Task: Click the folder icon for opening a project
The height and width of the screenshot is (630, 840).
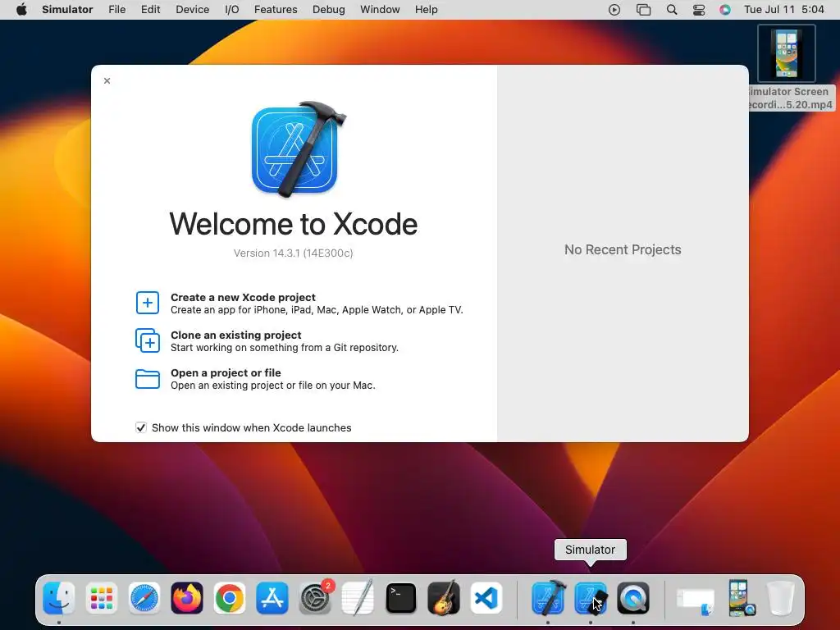Action: (x=148, y=379)
